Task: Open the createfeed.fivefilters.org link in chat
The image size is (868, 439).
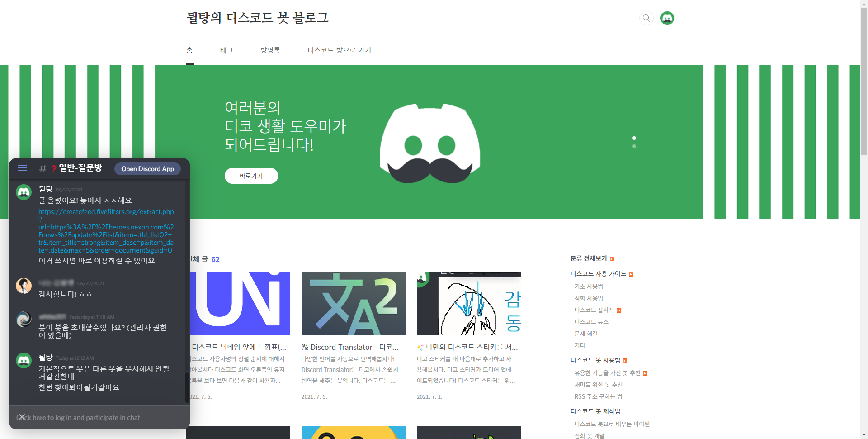Action: click(106, 231)
